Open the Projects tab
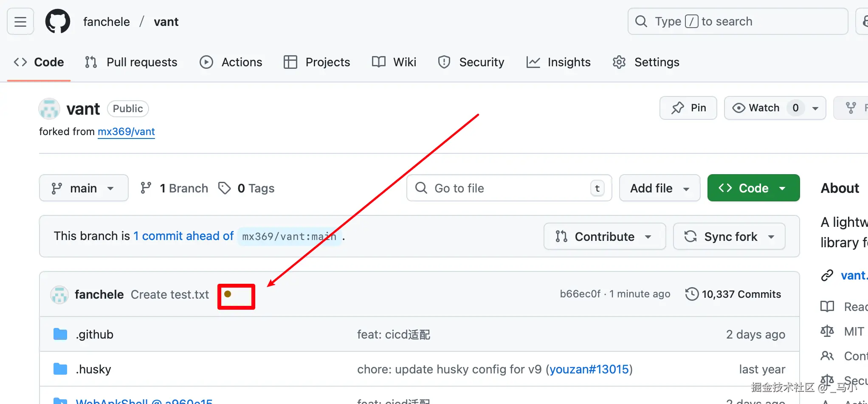 click(x=317, y=62)
